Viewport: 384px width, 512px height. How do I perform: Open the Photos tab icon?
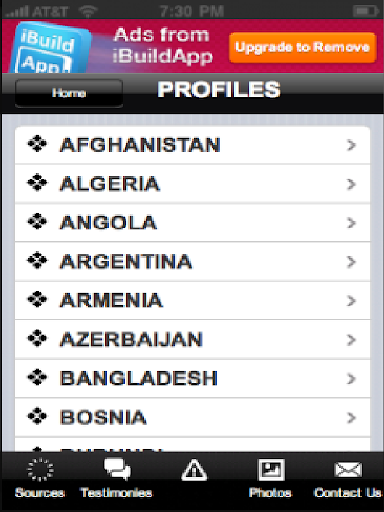click(x=271, y=470)
